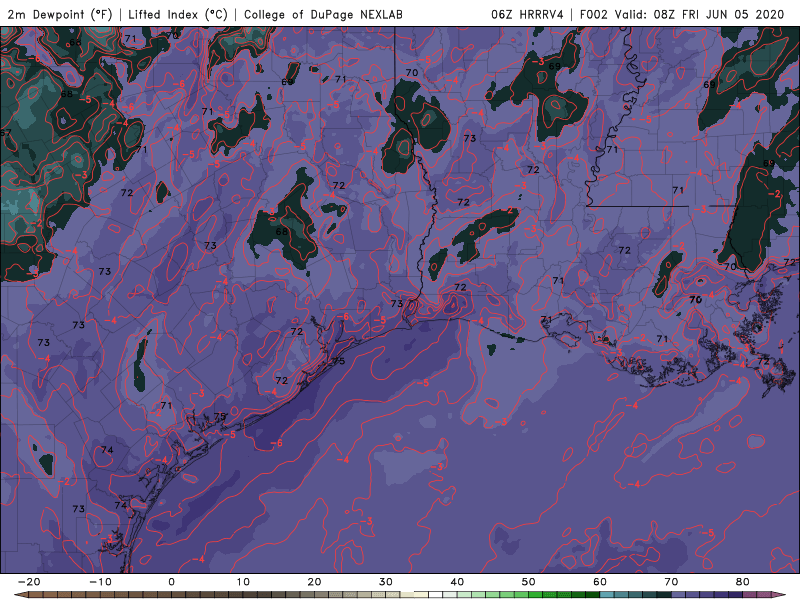Viewport: 800px width, 600px height.
Task: Click the '30' colorbar scale label
Action: pos(386,582)
